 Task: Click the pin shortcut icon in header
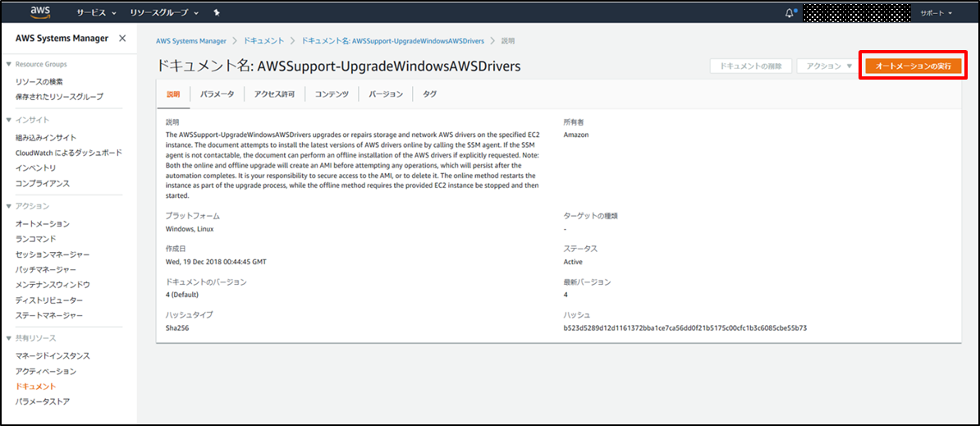[x=216, y=13]
